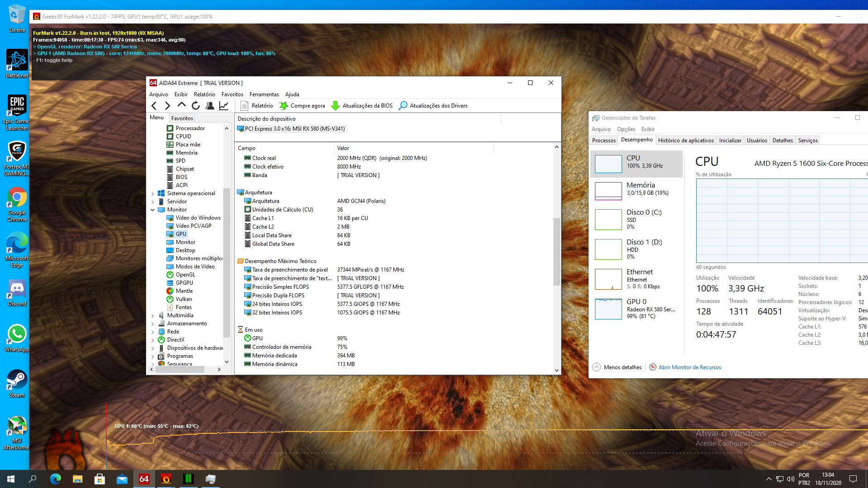Collapse the Monitor tree node

153,210
